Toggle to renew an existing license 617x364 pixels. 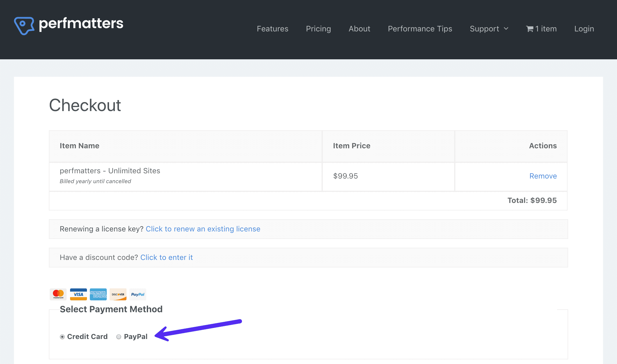tap(203, 229)
